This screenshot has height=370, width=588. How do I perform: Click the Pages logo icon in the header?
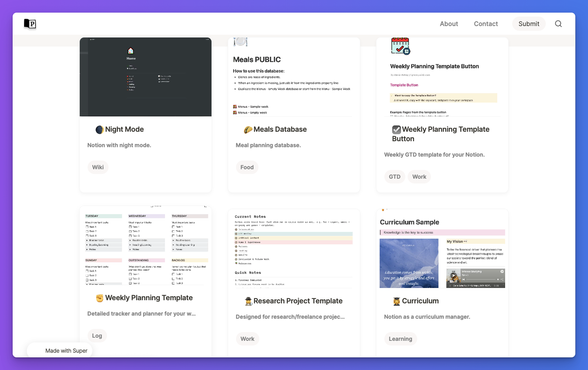point(30,24)
